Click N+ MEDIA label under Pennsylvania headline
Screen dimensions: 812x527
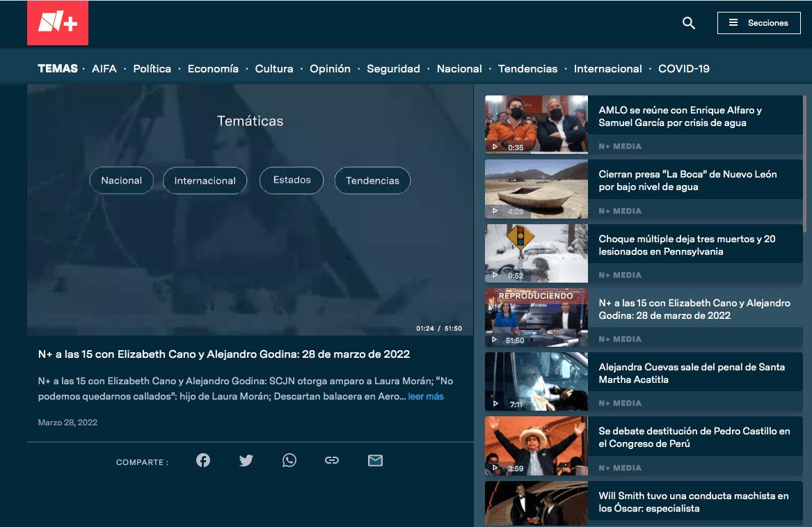click(x=620, y=275)
